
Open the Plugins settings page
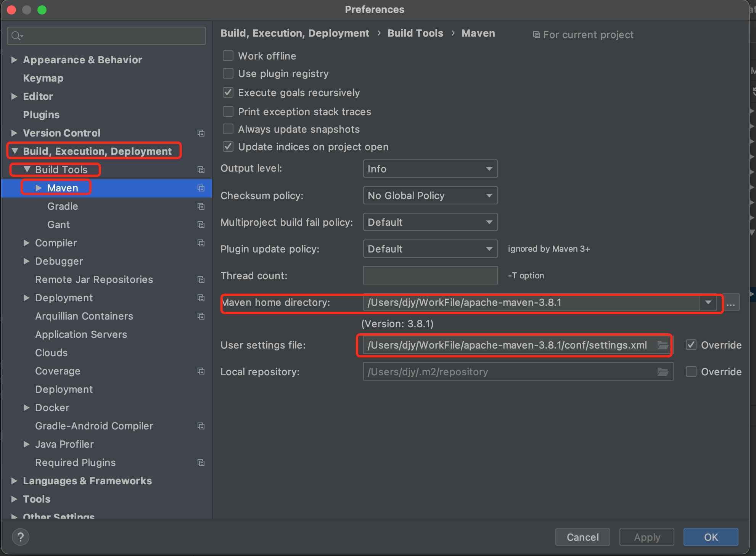point(41,115)
